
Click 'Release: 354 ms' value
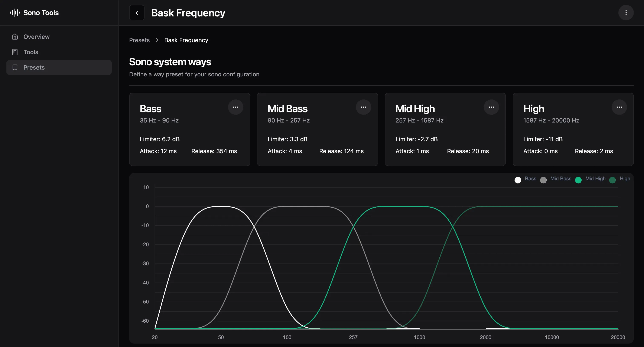(214, 151)
